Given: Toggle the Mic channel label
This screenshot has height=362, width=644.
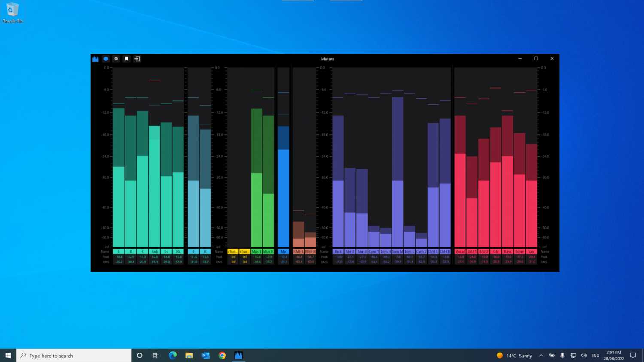Looking at the screenshot, I should tap(283, 252).
